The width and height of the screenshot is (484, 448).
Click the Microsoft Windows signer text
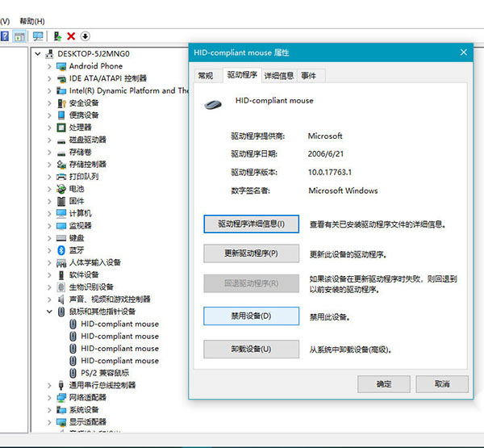click(x=343, y=191)
